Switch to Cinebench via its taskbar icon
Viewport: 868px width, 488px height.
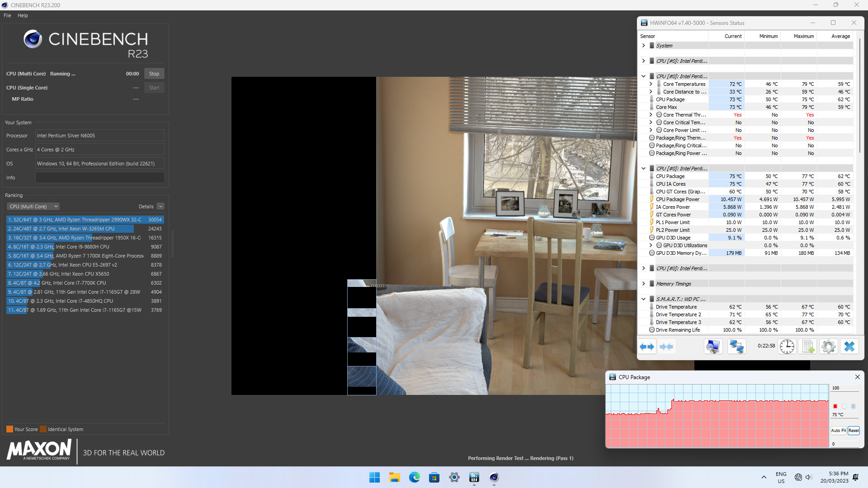point(494,477)
